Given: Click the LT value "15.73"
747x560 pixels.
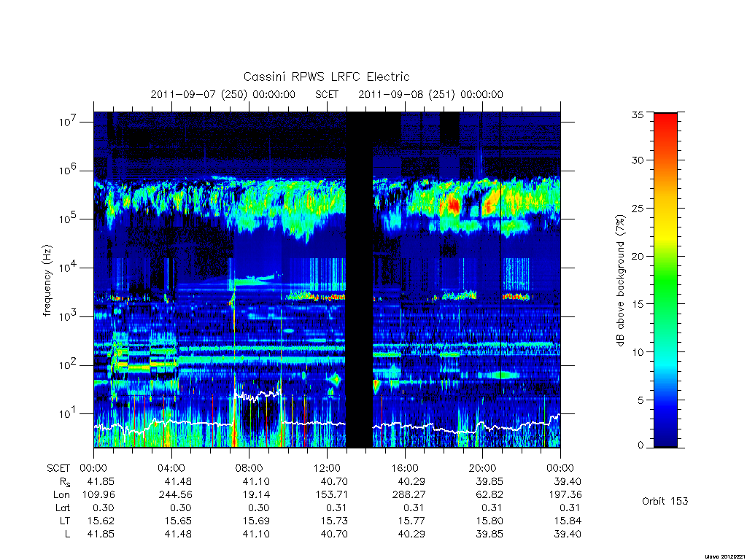Looking at the screenshot, I should (334, 521).
